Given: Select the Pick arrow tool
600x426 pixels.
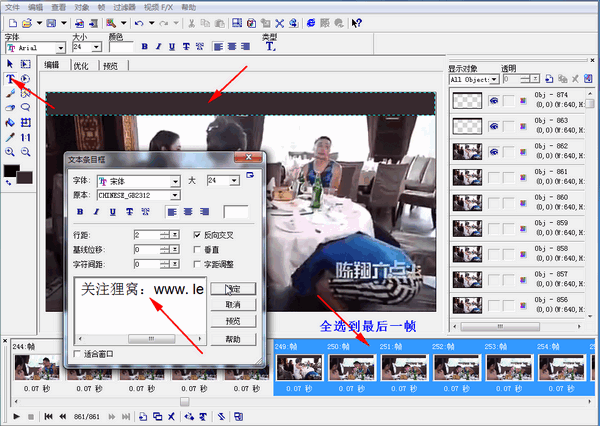Looking at the screenshot, I should coord(10,64).
